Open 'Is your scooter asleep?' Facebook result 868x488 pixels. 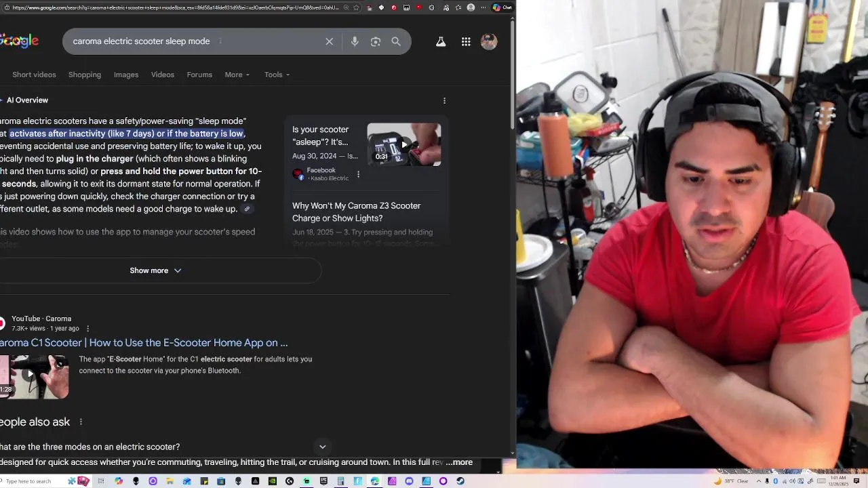(320, 136)
